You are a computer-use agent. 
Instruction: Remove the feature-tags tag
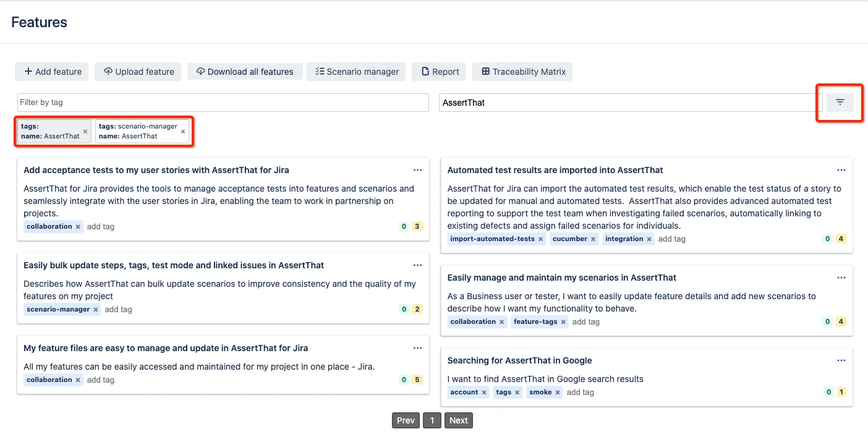pos(563,322)
